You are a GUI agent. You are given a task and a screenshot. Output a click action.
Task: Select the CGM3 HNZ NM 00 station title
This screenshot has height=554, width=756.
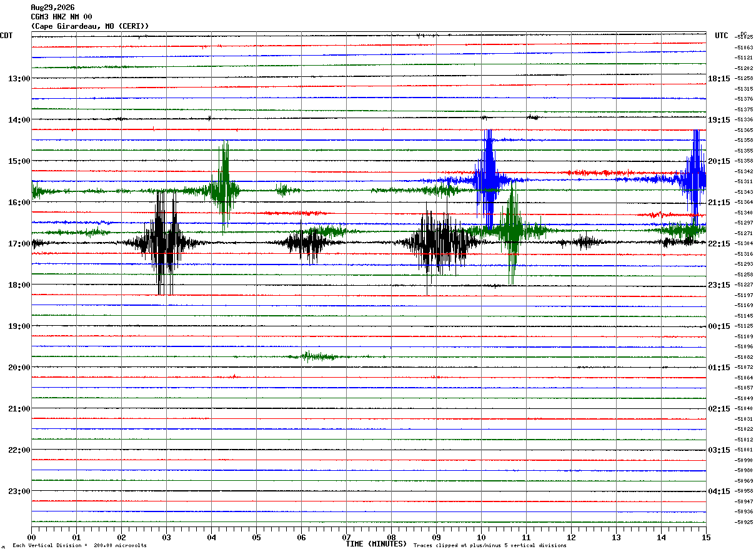[x=61, y=17]
